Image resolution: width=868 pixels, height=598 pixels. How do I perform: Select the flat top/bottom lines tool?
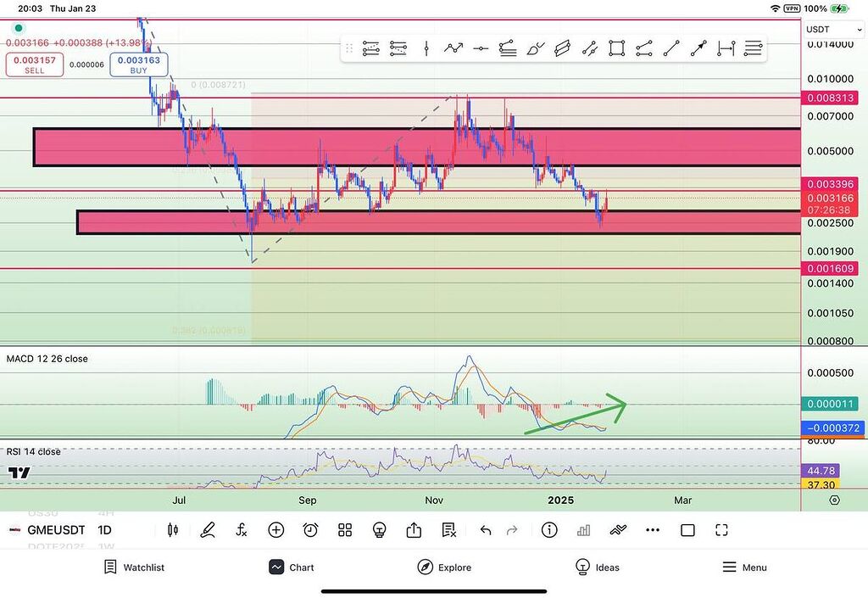point(644,48)
